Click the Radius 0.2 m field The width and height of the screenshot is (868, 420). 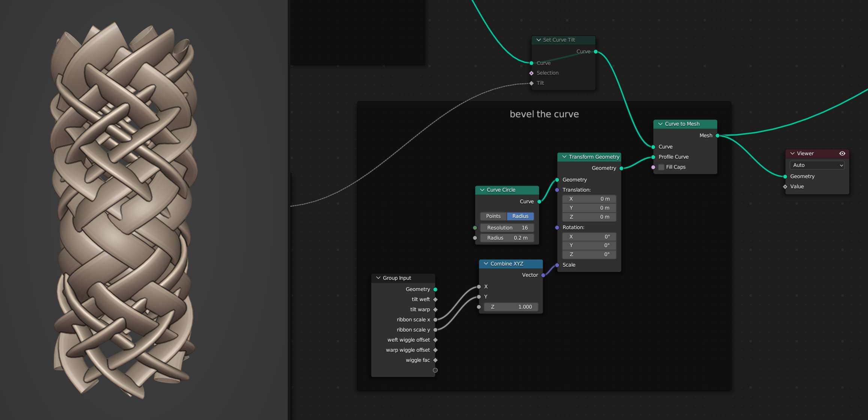(507, 238)
